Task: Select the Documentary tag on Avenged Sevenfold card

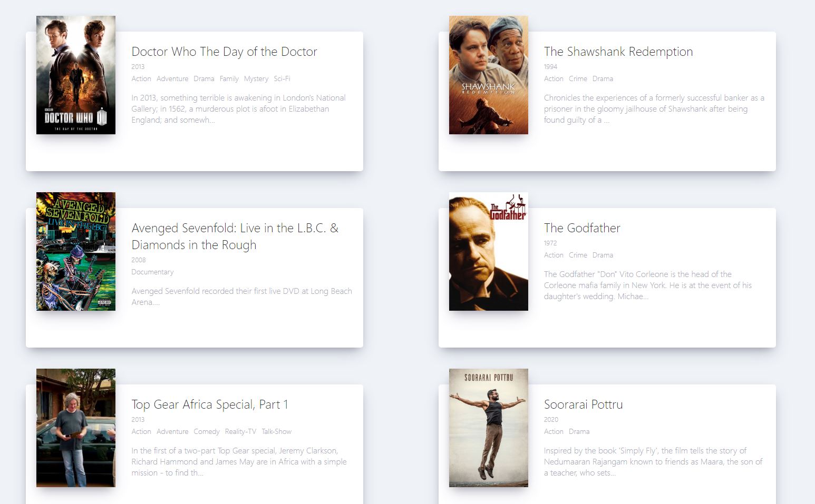Action: pyautogui.click(x=152, y=272)
